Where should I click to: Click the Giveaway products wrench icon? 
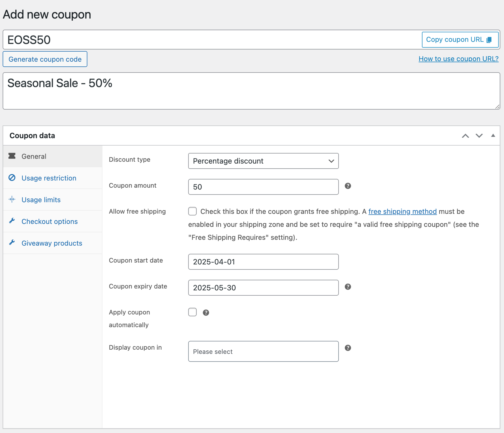click(x=12, y=242)
